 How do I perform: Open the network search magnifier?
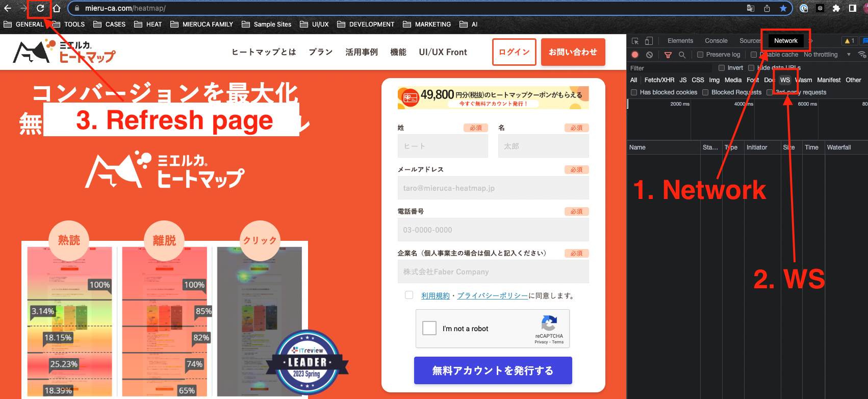tap(682, 55)
